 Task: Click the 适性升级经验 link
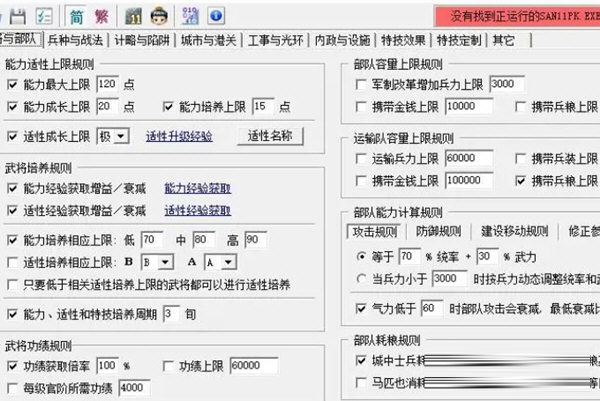click(179, 136)
